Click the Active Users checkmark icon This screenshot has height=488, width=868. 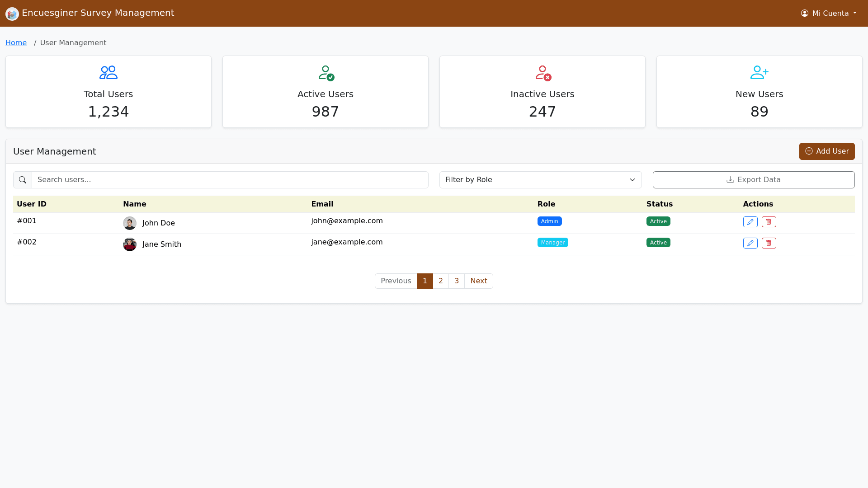pos(326,73)
